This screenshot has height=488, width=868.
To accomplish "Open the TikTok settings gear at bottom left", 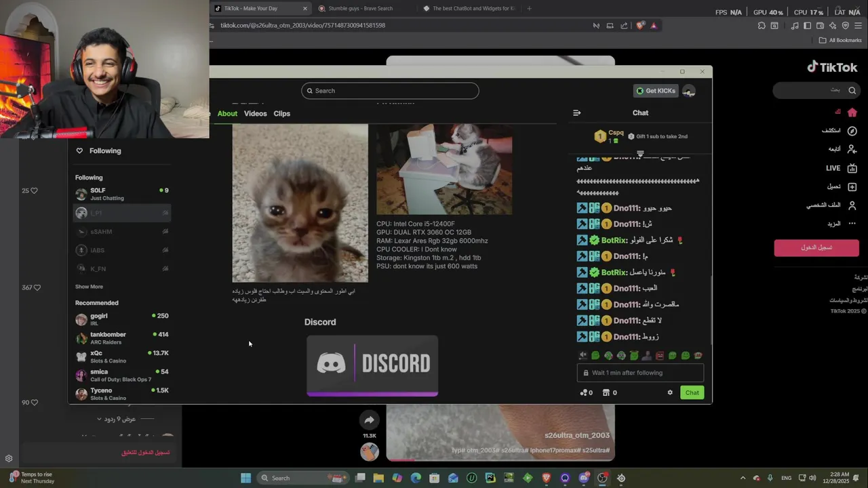I will pos(9,459).
